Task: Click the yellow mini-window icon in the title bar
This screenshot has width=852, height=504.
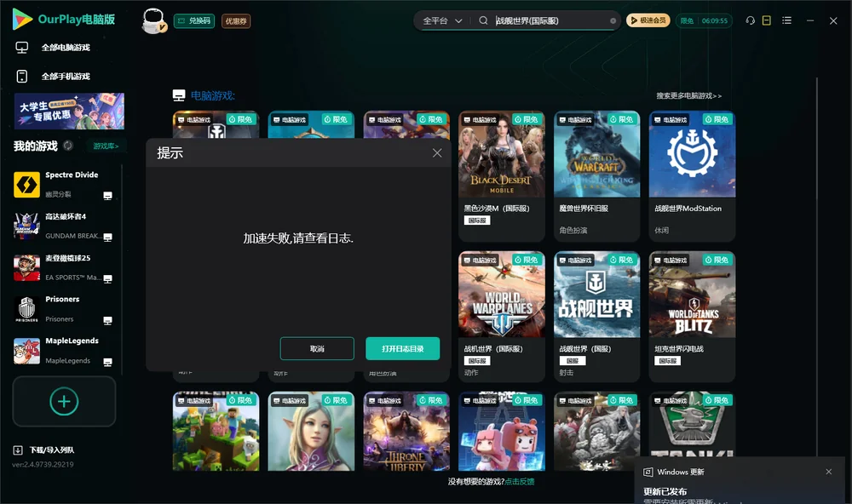Action: pos(767,20)
